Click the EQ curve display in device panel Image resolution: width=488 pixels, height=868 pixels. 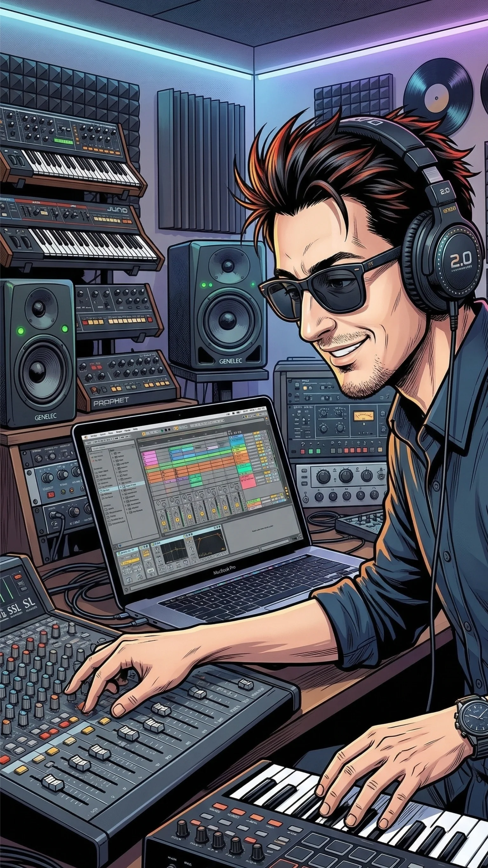pos(174,552)
